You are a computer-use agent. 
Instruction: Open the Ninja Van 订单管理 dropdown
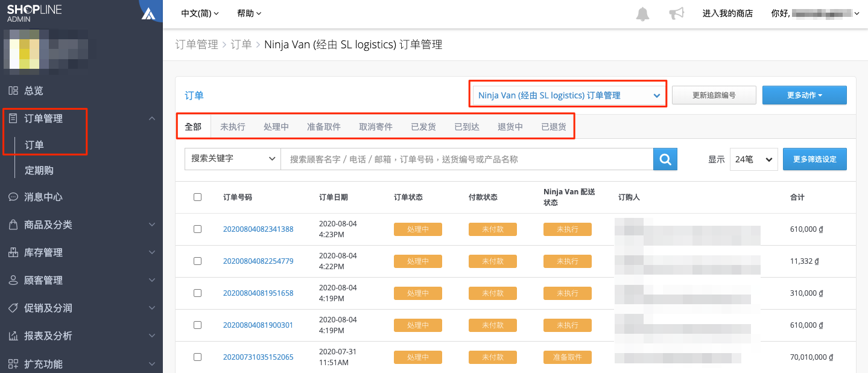tap(569, 95)
